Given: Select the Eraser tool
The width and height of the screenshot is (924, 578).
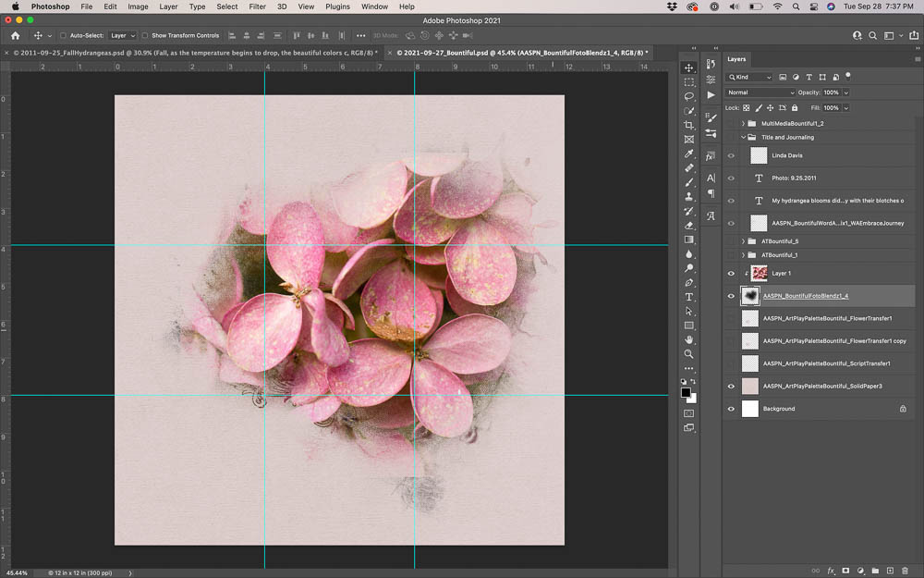Looking at the screenshot, I should 688,226.
